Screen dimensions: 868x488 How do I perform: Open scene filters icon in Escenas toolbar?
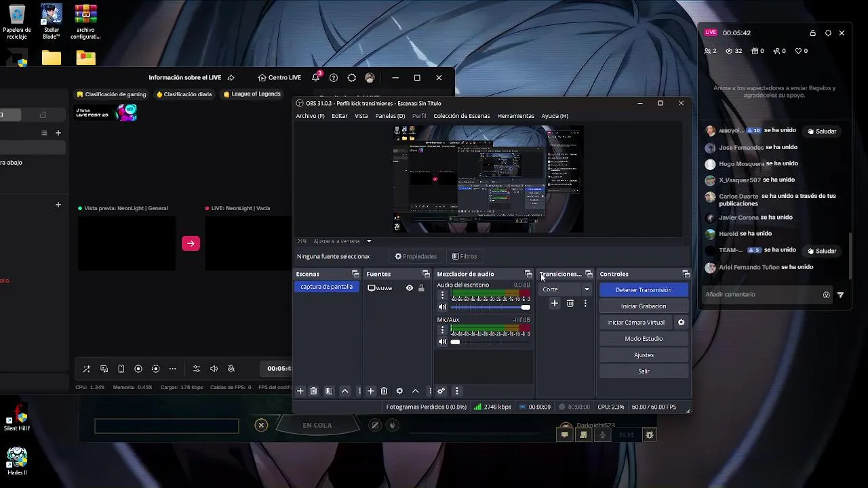pyautogui.click(x=329, y=391)
